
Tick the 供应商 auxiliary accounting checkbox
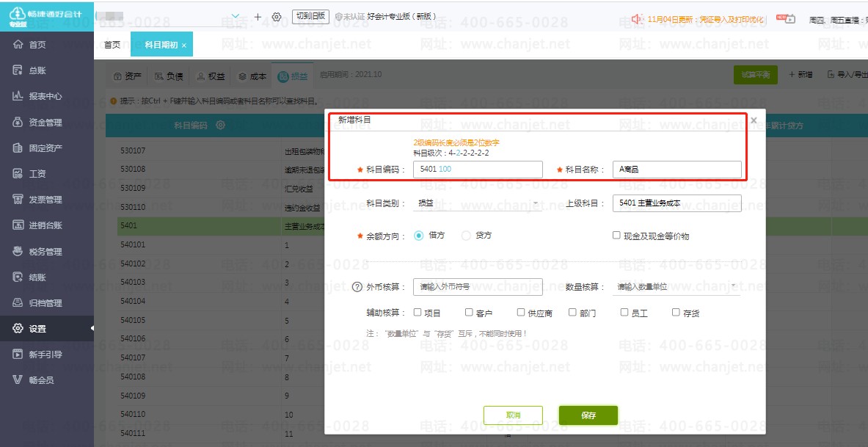tap(521, 313)
